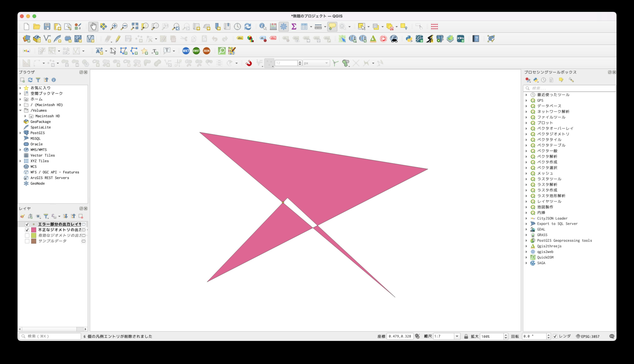The width and height of the screenshot is (634, 364).
Task: Click the Zoom Out magnifier tool
Action: [124, 27]
